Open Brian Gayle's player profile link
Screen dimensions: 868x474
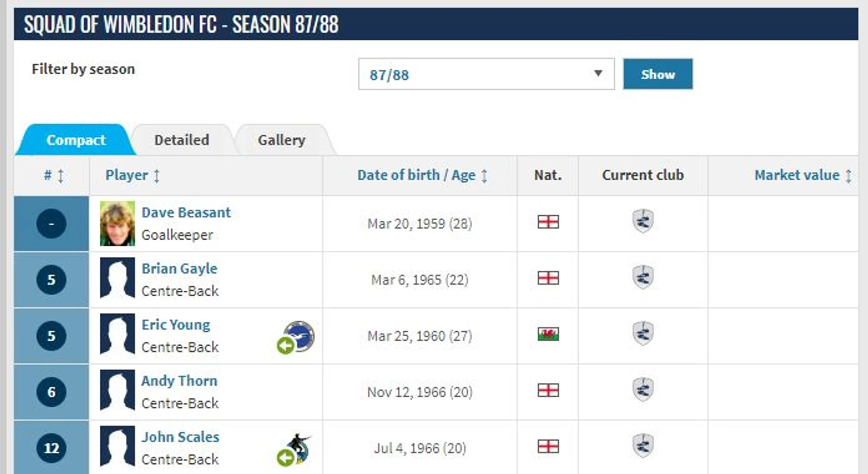[179, 269]
